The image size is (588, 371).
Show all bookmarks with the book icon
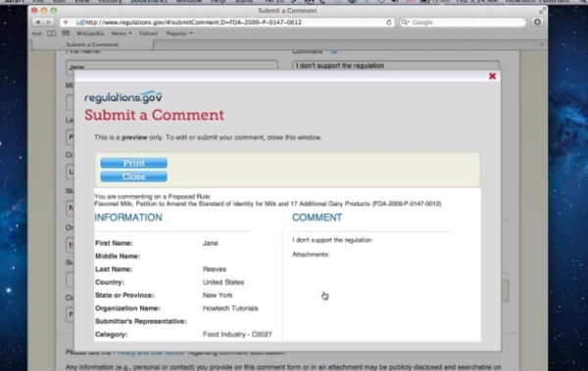[x=51, y=33]
